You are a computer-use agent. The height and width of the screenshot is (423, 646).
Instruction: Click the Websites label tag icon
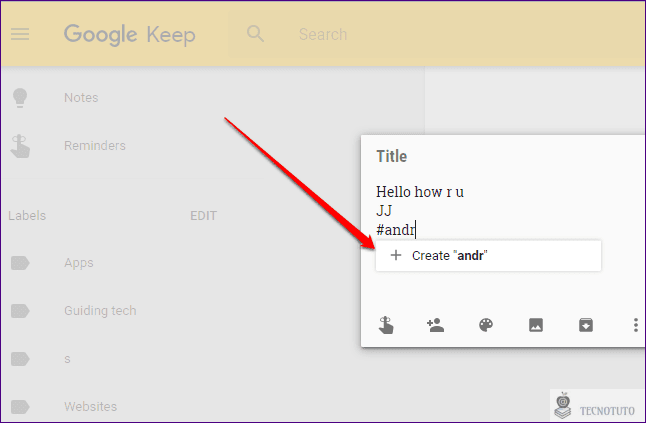click(20, 407)
